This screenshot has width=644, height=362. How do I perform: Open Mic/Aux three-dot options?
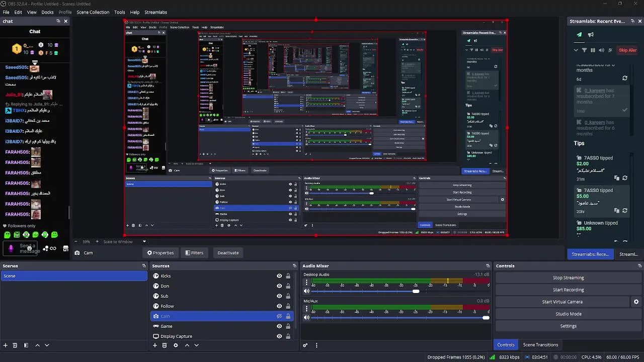tap(306, 309)
